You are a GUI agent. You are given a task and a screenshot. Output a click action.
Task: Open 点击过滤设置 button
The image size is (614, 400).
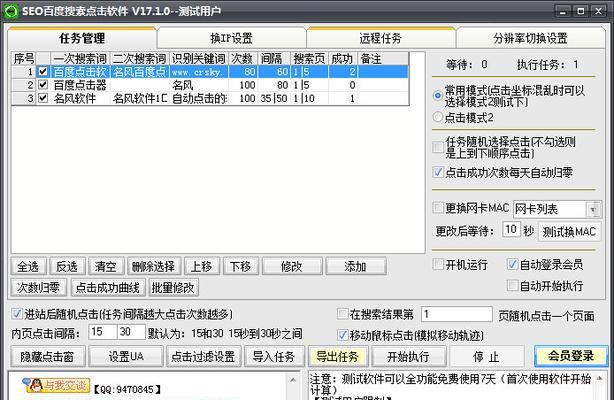[x=203, y=357]
